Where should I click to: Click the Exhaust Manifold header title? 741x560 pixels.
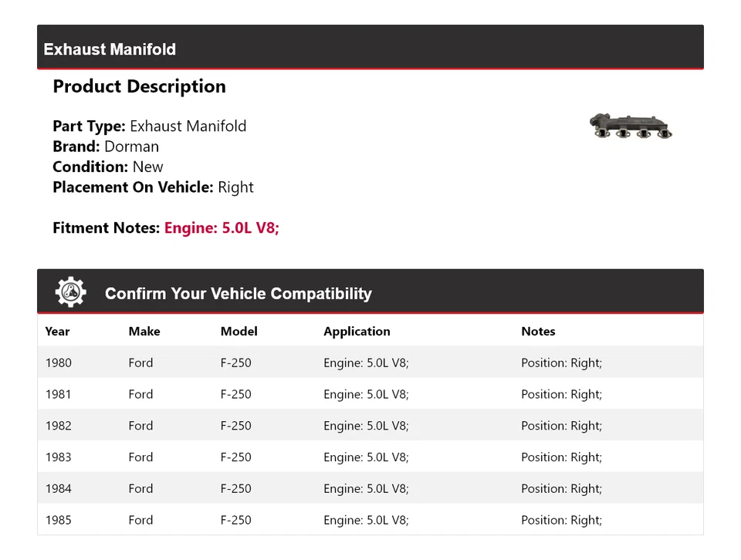(110, 49)
